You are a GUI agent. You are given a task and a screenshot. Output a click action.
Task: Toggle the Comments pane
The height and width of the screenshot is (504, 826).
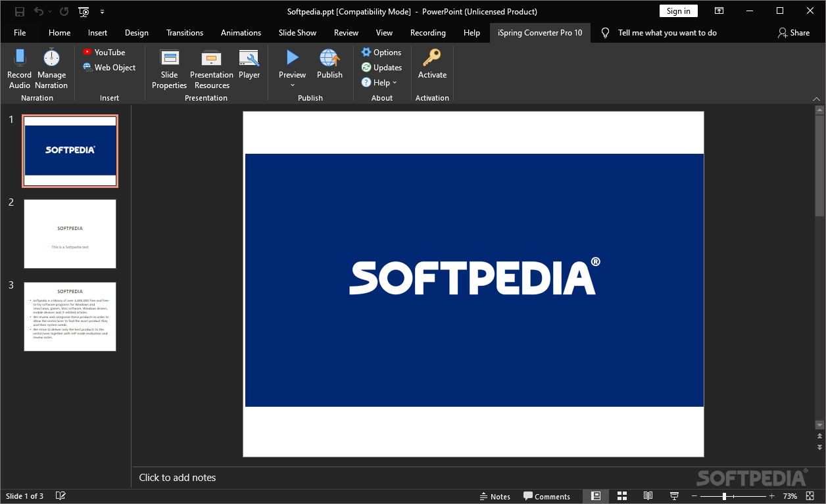(547, 496)
